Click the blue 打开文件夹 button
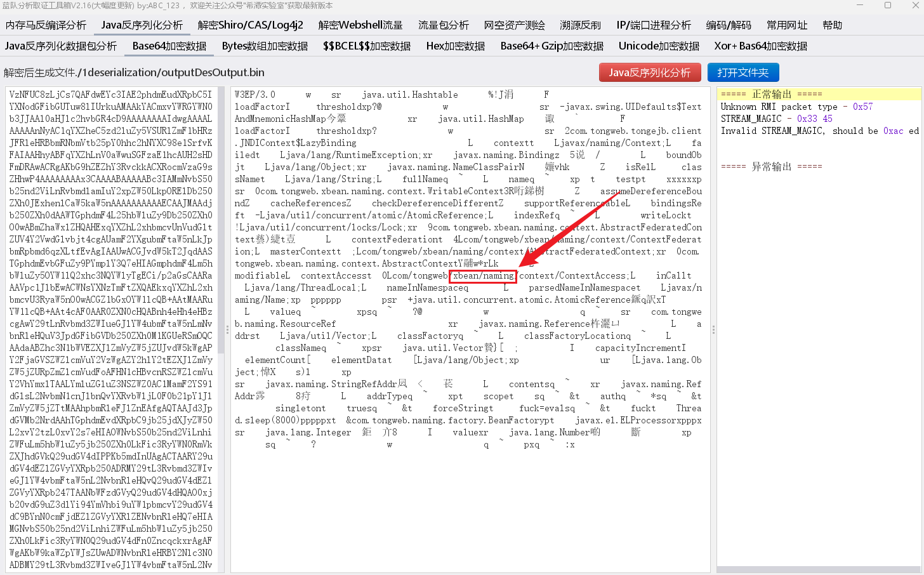The image size is (924, 575). point(742,72)
